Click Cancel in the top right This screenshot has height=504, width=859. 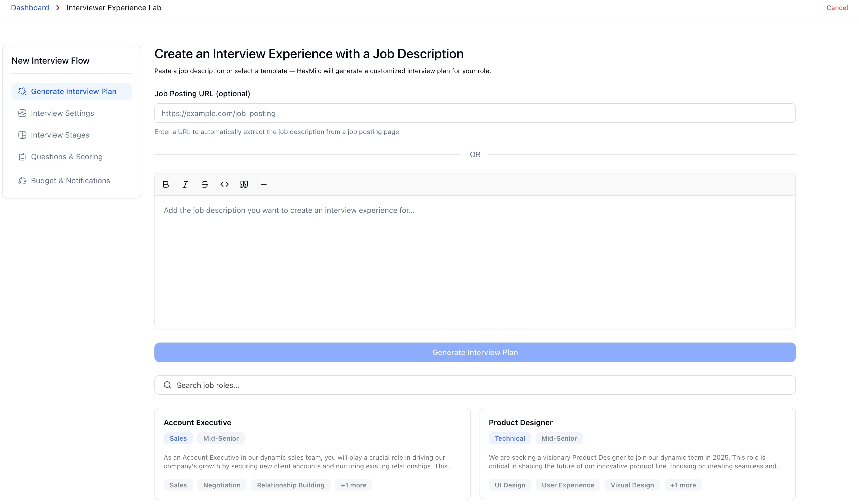837,8
